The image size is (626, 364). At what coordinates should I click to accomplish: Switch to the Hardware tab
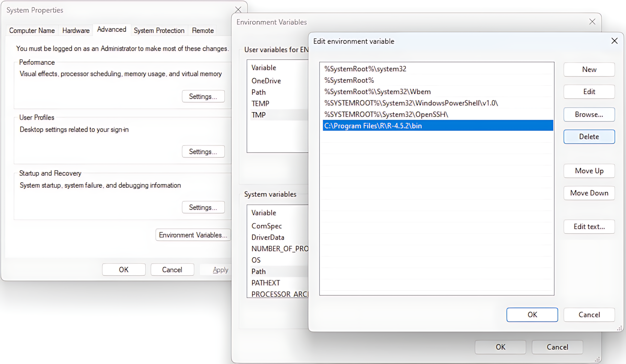(x=76, y=31)
